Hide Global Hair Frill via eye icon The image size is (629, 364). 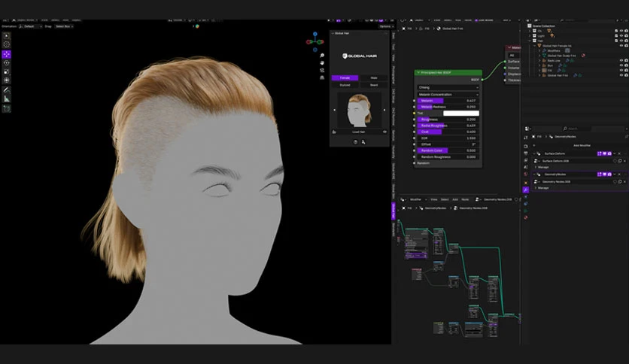tap(621, 75)
